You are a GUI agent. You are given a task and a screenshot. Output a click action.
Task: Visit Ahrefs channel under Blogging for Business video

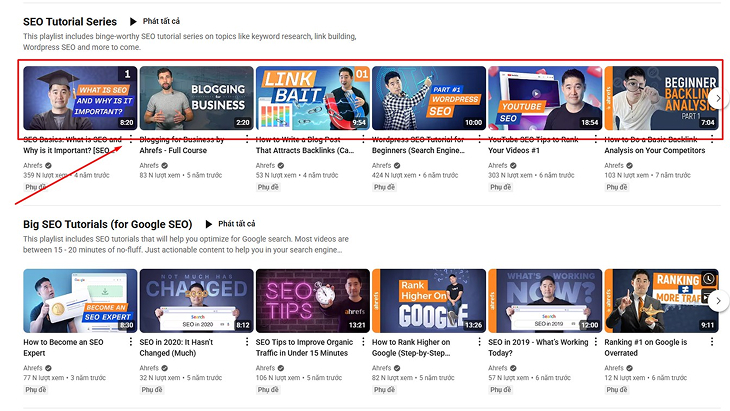point(149,165)
